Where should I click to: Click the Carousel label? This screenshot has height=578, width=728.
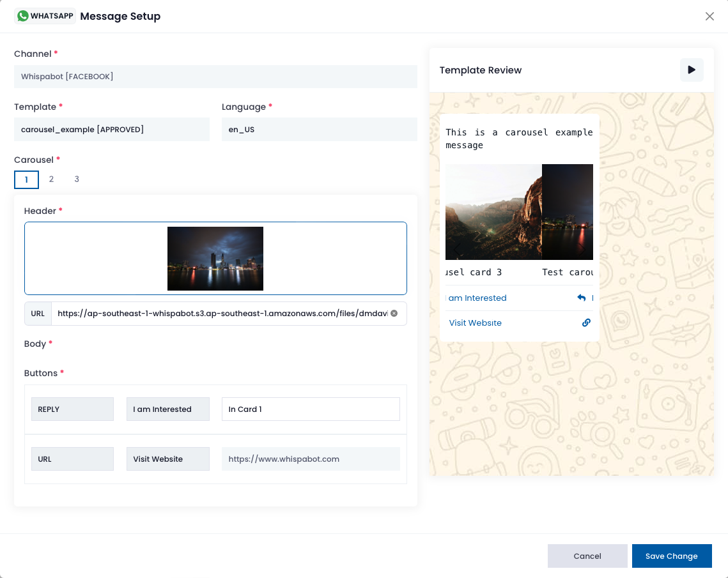(34, 160)
